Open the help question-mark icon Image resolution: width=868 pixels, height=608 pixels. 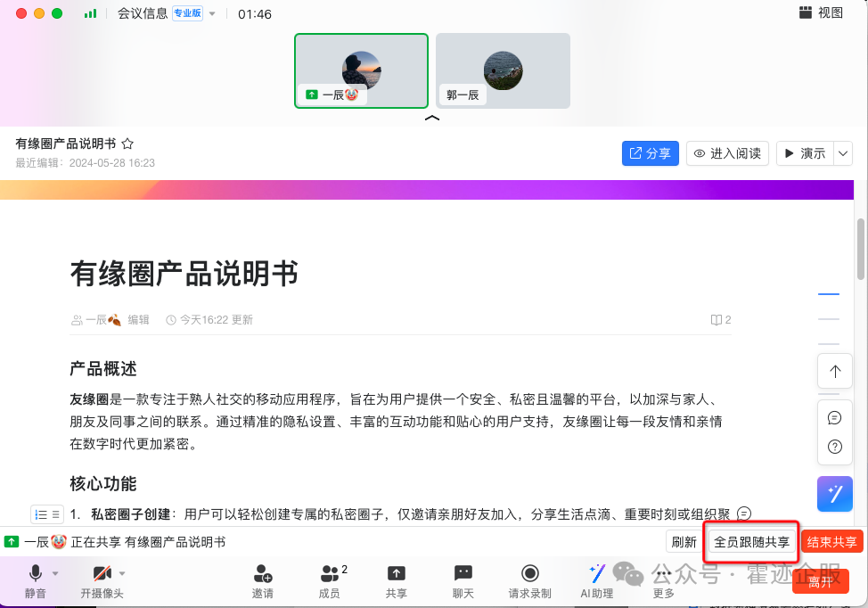835,447
